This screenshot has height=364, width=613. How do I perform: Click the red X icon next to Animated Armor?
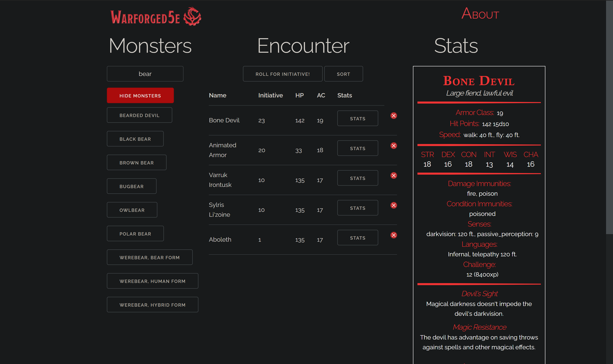coord(393,146)
